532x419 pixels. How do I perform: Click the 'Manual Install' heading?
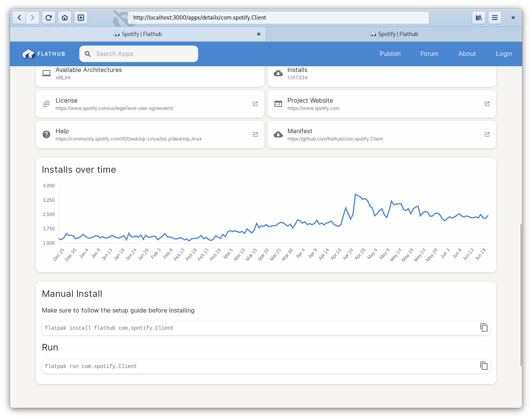pyautogui.click(x=72, y=294)
